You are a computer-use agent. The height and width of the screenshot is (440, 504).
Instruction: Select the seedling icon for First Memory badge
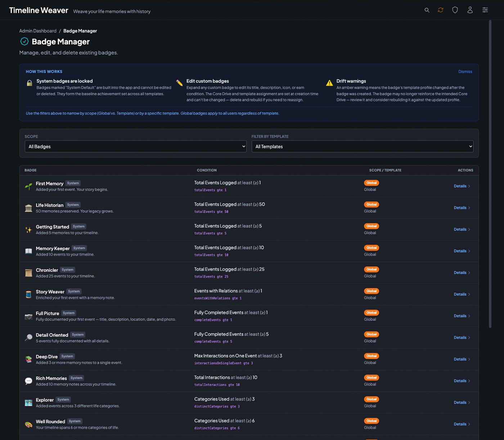pyautogui.click(x=28, y=186)
